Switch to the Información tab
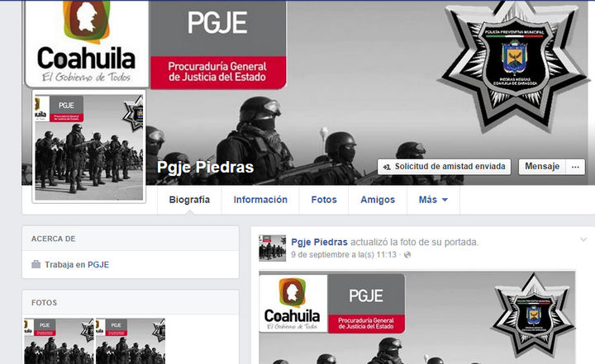The height and width of the screenshot is (364, 595). (x=260, y=200)
